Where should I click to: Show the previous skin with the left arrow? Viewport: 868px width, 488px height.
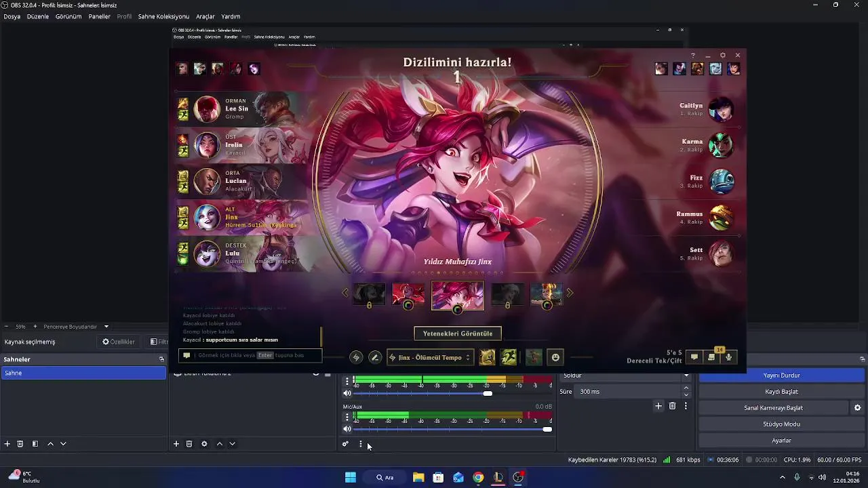(x=345, y=293)
